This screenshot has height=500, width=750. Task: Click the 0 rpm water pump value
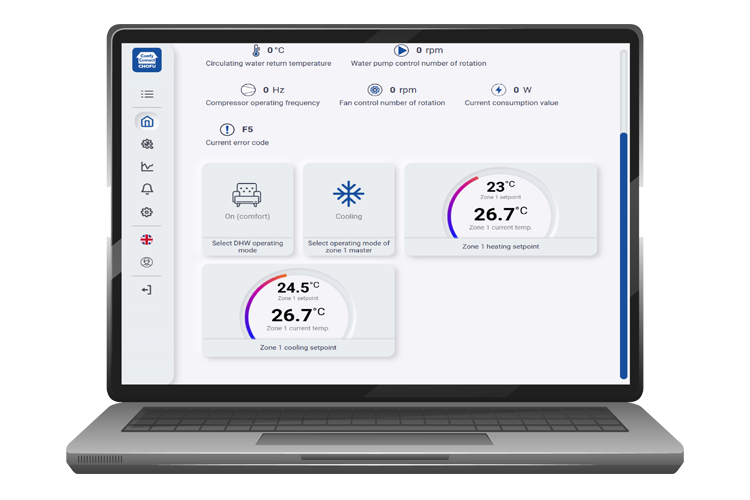(x=430, y=50)
